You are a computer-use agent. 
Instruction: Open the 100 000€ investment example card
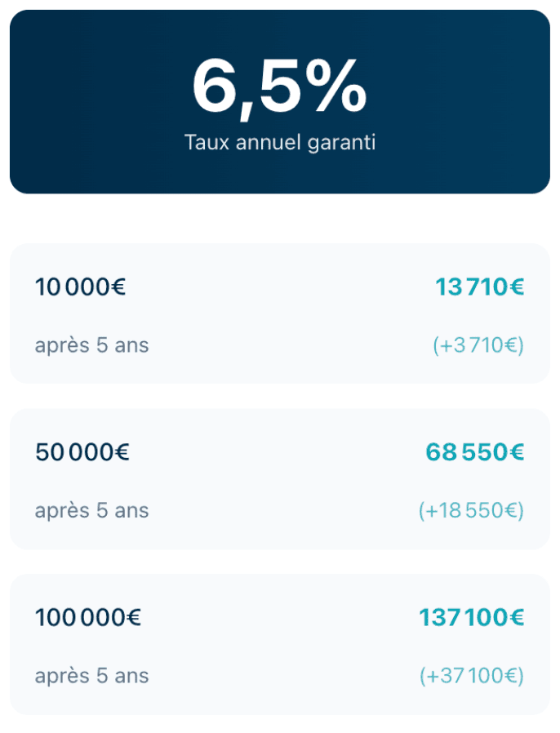pos(280,645)
